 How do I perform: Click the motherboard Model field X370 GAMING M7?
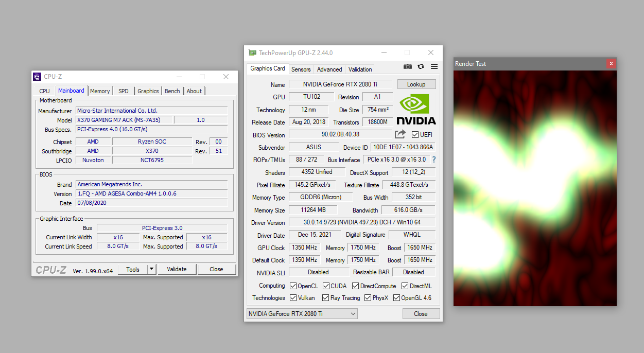click(x=124, y=120)
